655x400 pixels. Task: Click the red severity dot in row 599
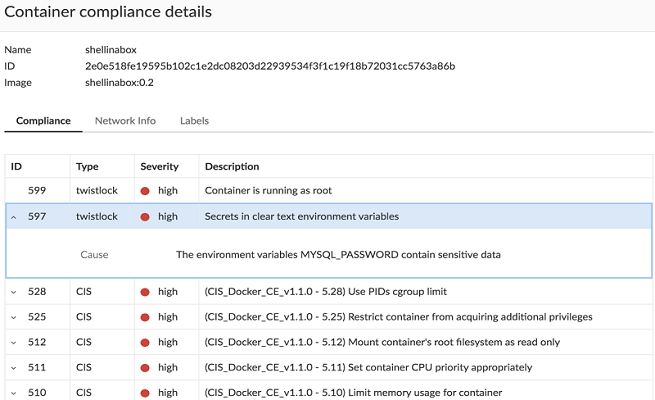point(145,190)
